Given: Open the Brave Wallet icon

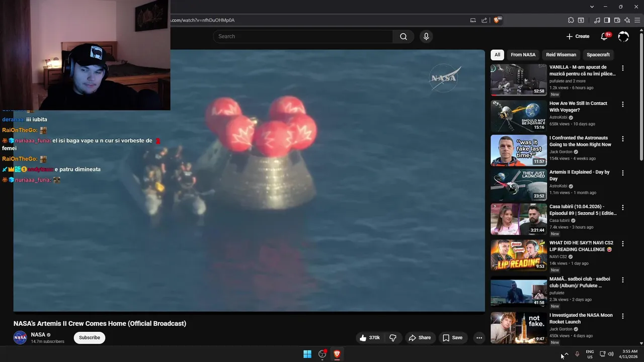Looking at the screenshot, I should (617, 20).
